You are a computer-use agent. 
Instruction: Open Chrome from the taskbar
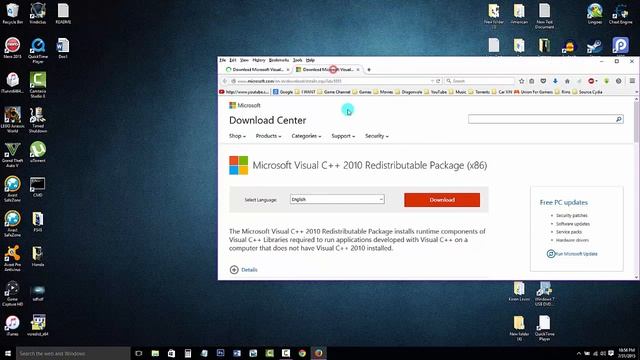coord(302,353)
